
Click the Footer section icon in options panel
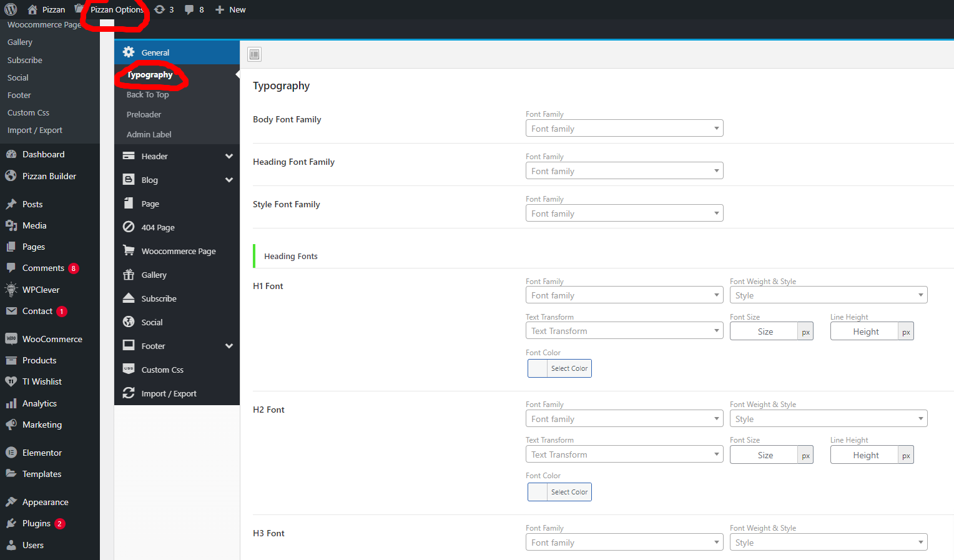(x=129, y=345)
